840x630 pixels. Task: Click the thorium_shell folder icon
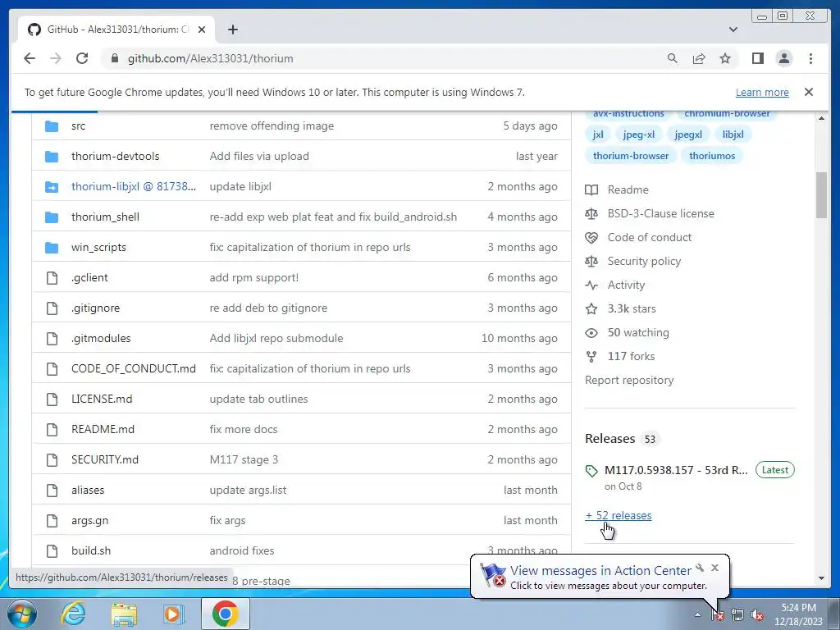pyautogui.click(x=52, y=217)
